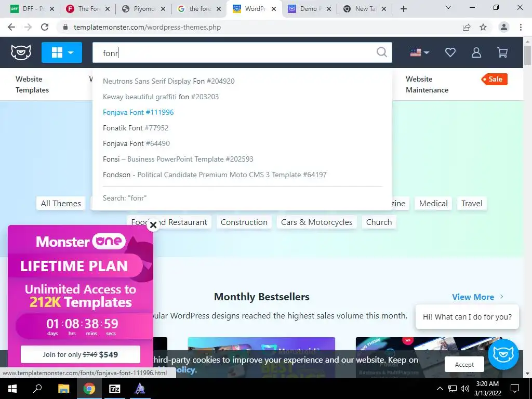Open 7-Zip from the taskbar
The image size is (532, 399).
click(x=115, y=389)
